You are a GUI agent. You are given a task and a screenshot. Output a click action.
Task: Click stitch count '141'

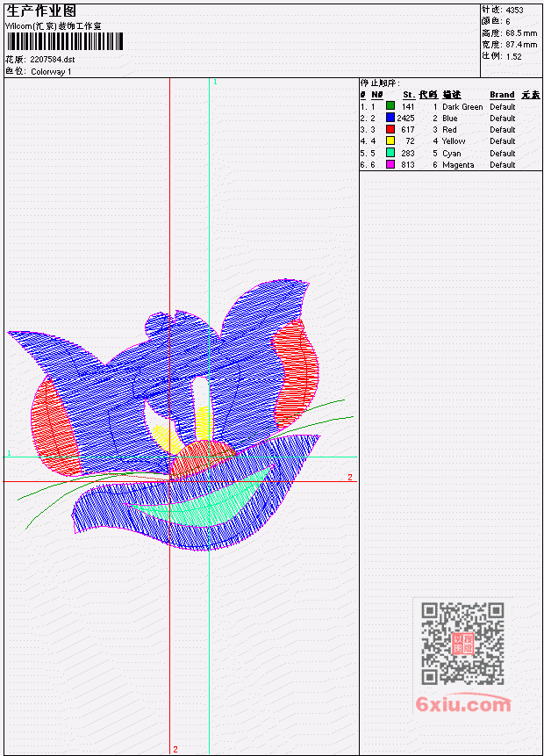pos(408,107)
